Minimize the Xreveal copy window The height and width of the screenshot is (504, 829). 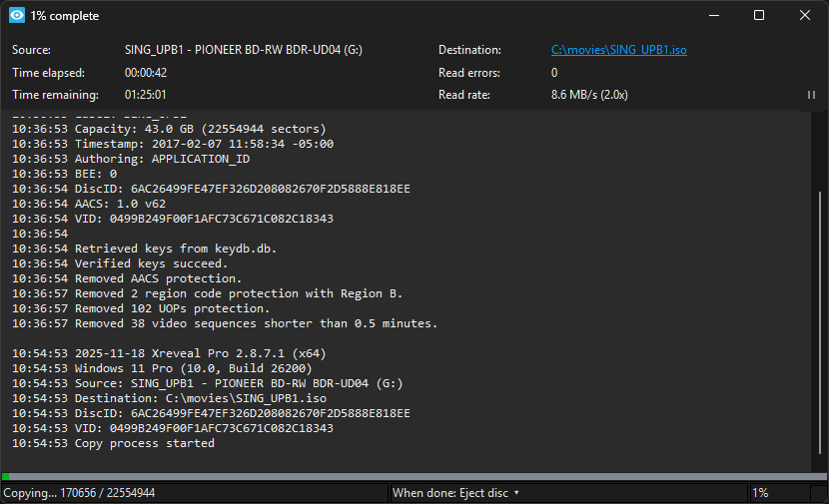tap(713, 16)
